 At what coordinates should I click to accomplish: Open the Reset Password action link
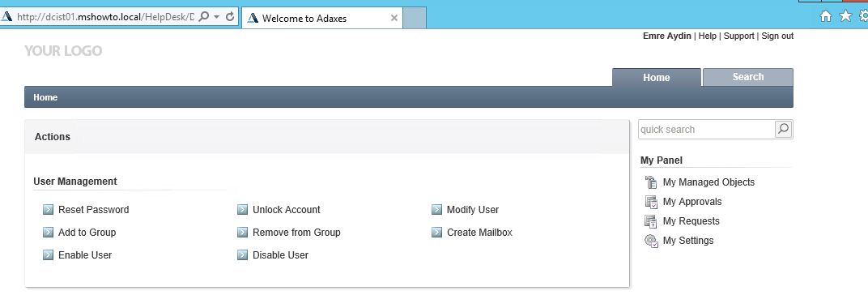tap(94, 210)
